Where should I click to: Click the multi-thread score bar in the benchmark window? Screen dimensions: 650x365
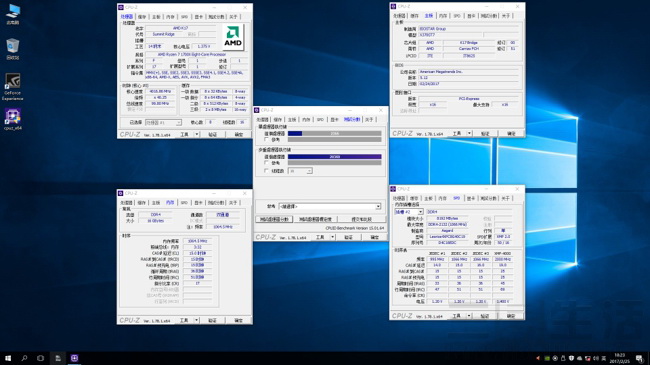(335, 157)
